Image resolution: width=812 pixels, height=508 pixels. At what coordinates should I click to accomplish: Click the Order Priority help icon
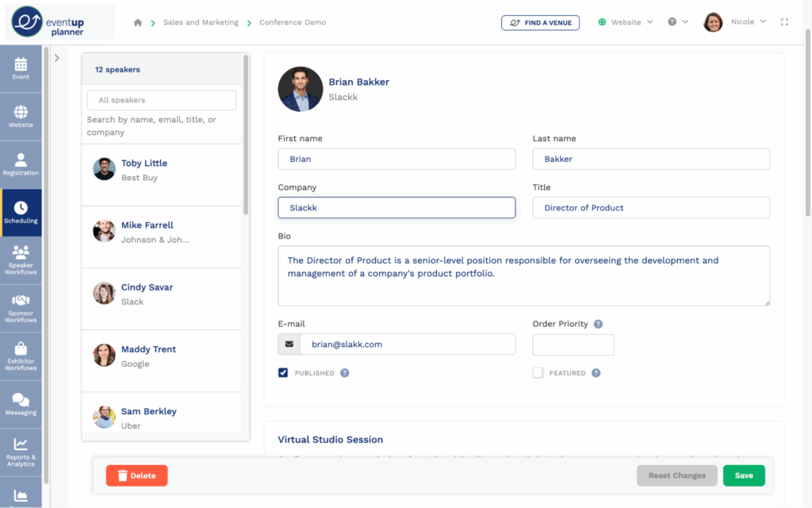pyautogui.click(x=598, y=324)
